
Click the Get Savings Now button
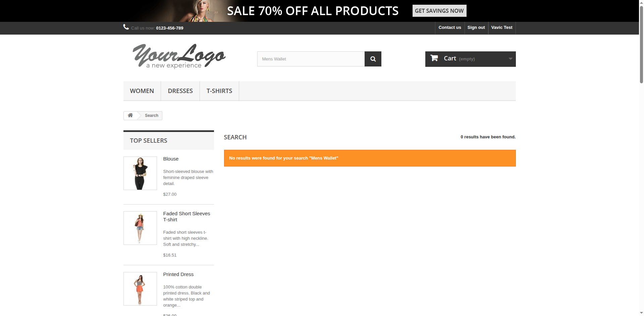(439, 11)
